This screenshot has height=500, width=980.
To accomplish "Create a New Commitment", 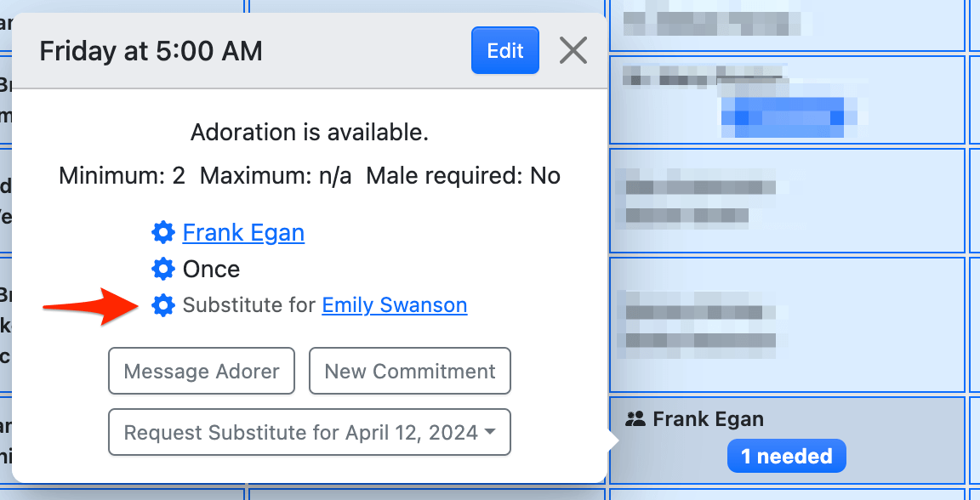I will (x=410, y=372).
